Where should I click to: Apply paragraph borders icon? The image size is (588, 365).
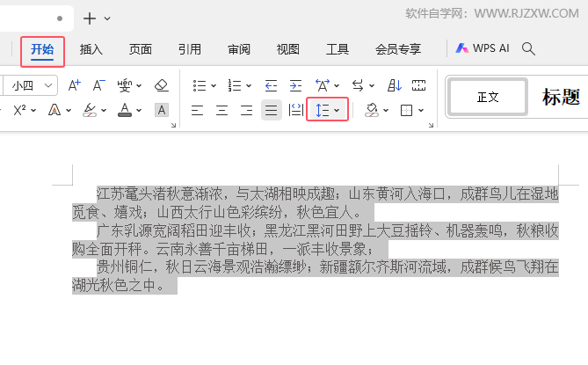[406, 110]
